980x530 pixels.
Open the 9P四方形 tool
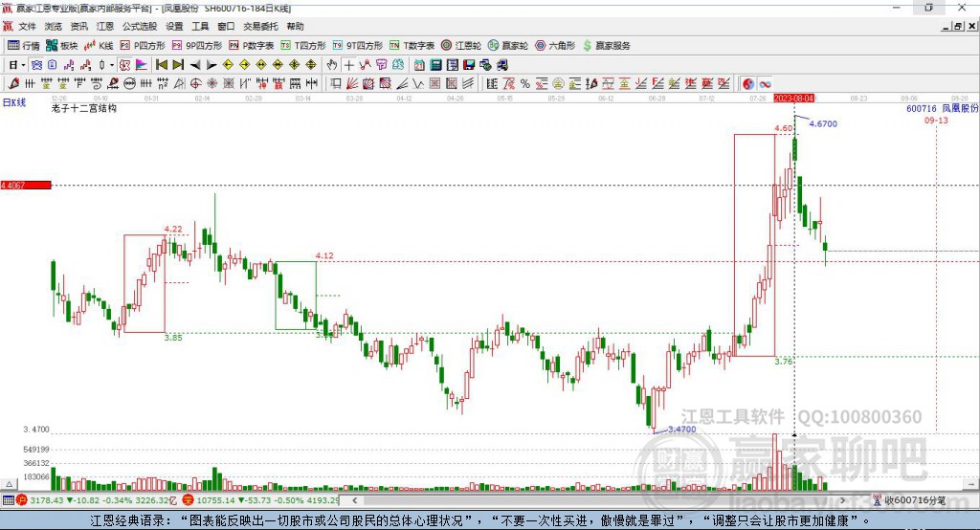pos(197,46)
